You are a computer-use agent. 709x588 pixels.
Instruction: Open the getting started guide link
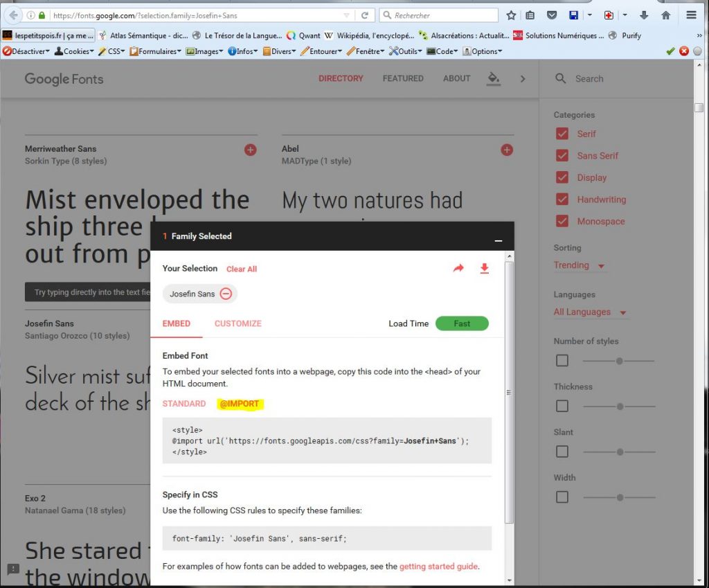438,567
